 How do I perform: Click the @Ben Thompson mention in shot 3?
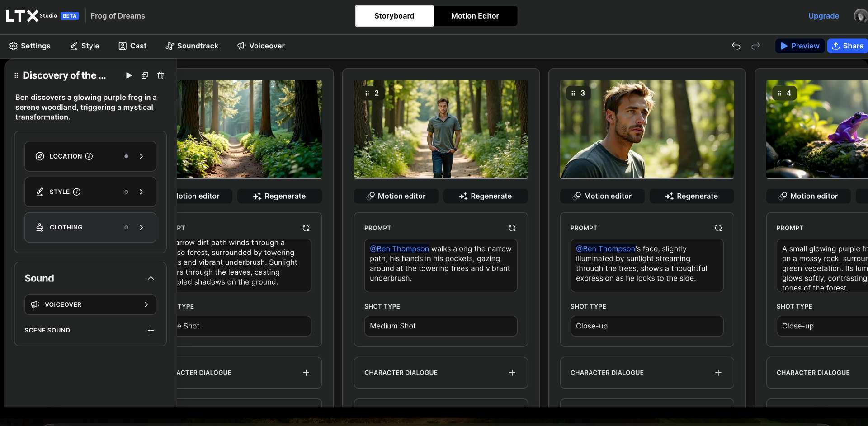point(605,249)
